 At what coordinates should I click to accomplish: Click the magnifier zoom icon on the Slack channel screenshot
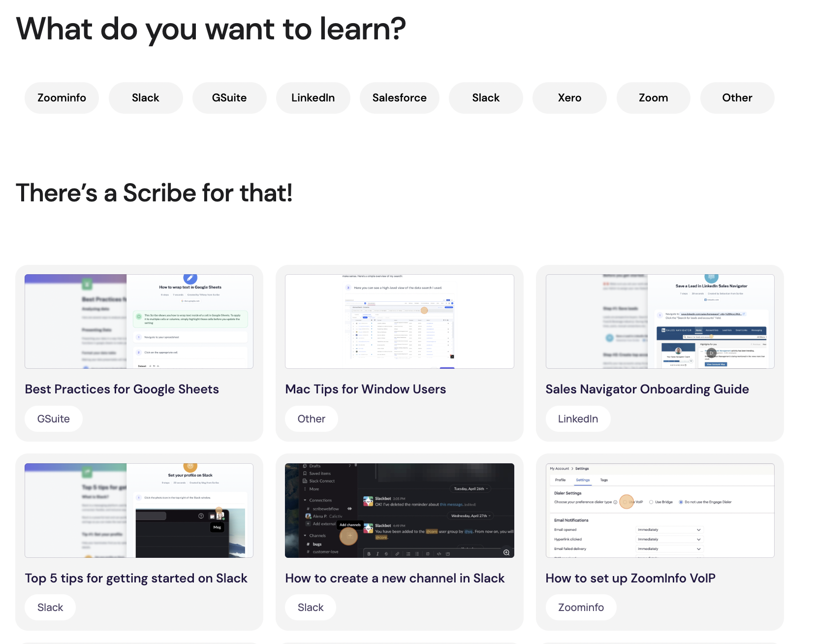[505, 552]
